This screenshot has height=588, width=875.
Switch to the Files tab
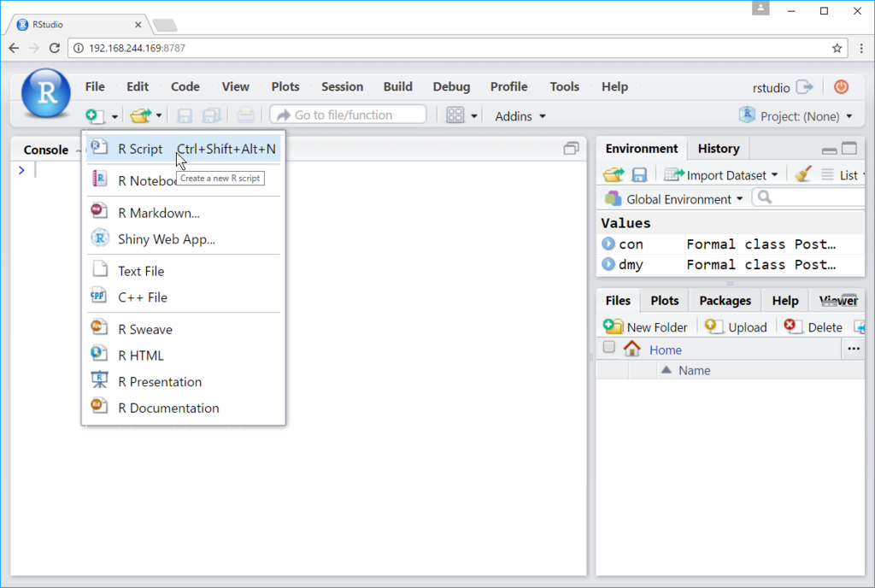coord(619,301)
